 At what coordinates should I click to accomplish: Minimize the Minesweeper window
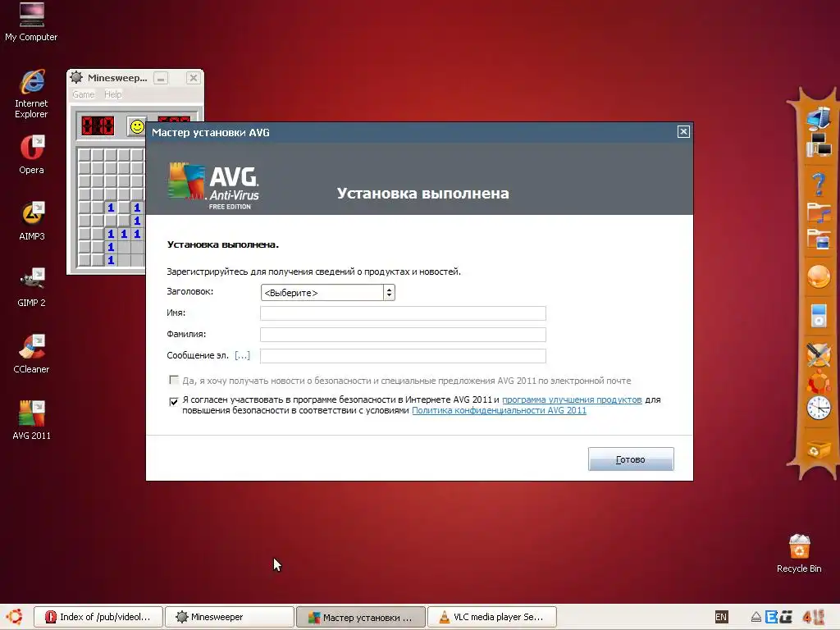tap(161, 78)
